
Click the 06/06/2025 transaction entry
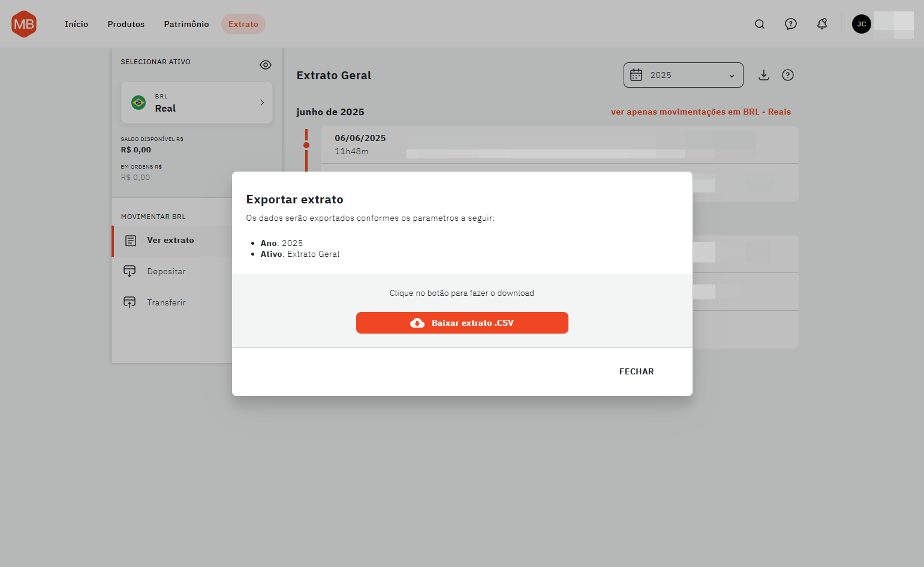[559, 145]
